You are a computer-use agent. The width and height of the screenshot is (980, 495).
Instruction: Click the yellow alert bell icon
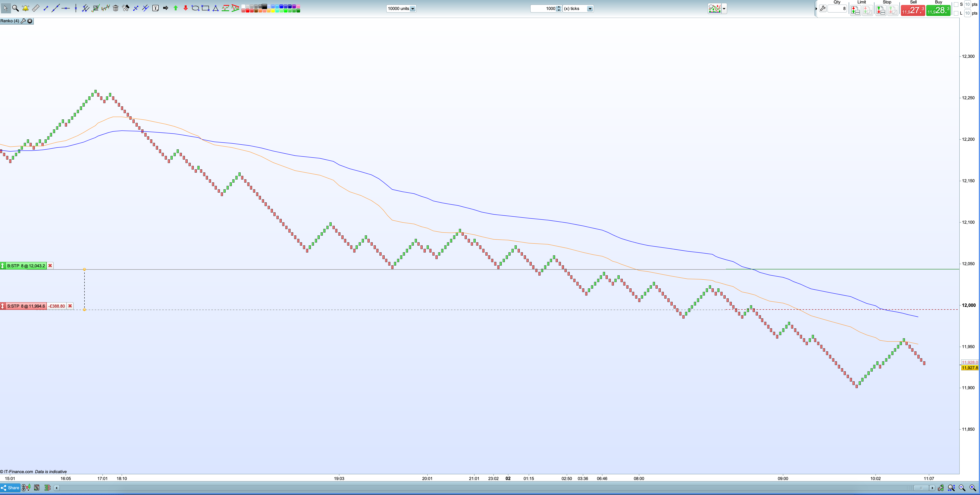[x=26, y=8]
